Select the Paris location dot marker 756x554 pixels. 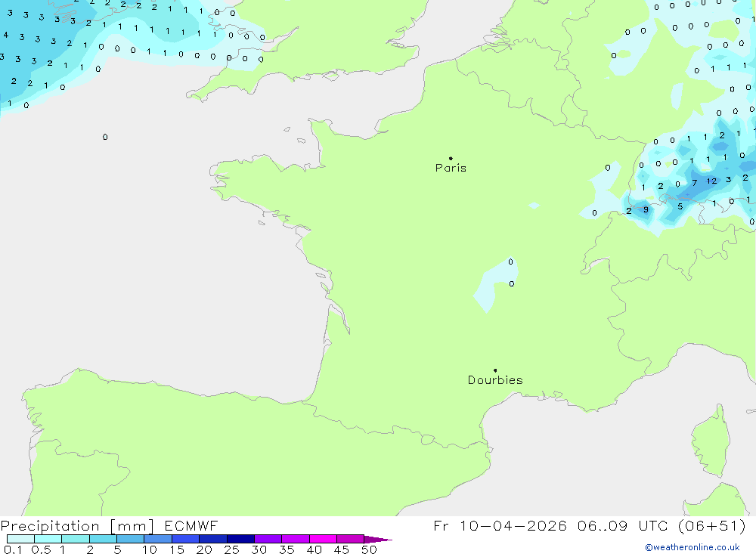(x=451, y=158)
